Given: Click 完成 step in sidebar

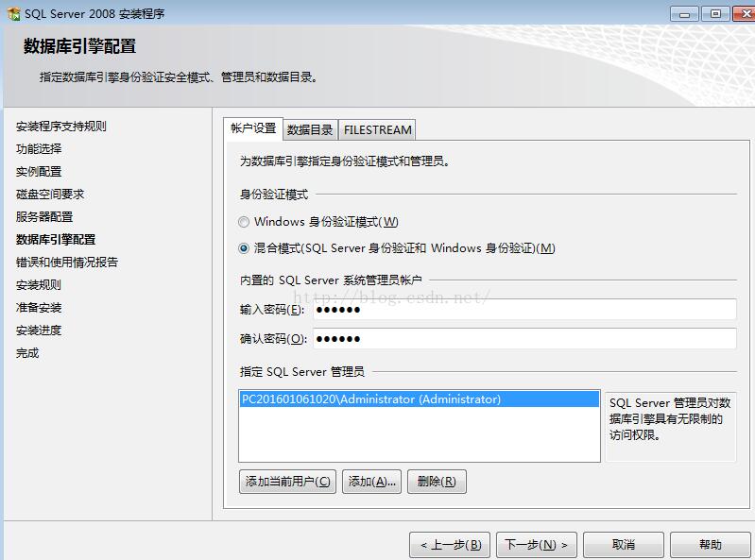Looking at the screenshot, I should coord(27,353).
